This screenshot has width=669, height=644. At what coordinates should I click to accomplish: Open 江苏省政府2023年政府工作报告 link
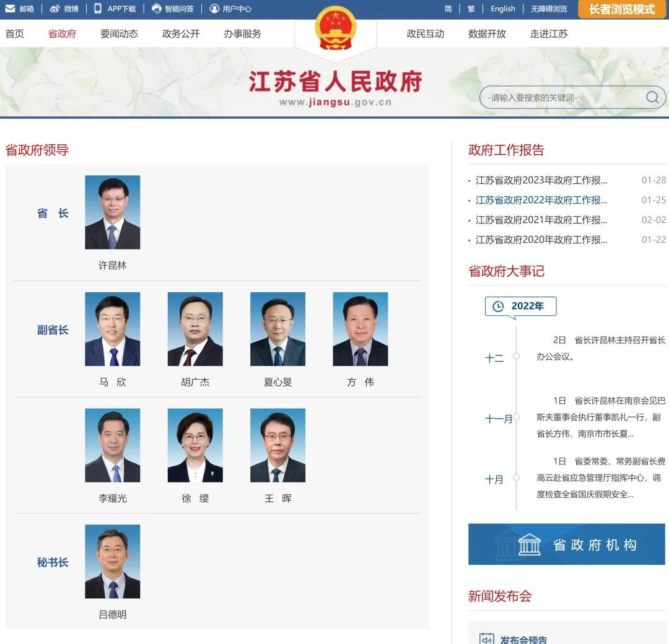click(541, 180)
